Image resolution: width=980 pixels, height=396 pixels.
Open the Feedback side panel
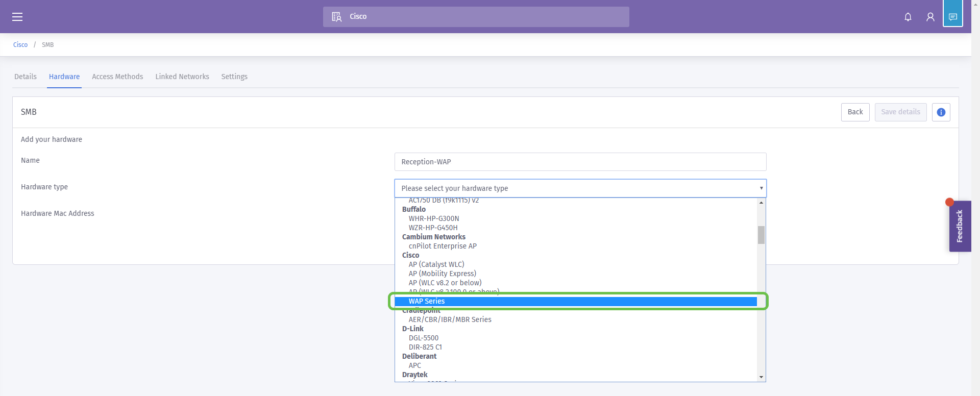(x=960, y=226)
